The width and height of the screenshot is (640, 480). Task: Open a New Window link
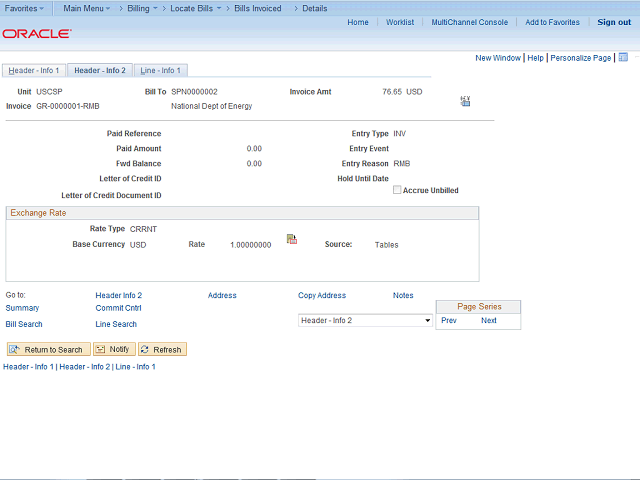tap(498, 58)
